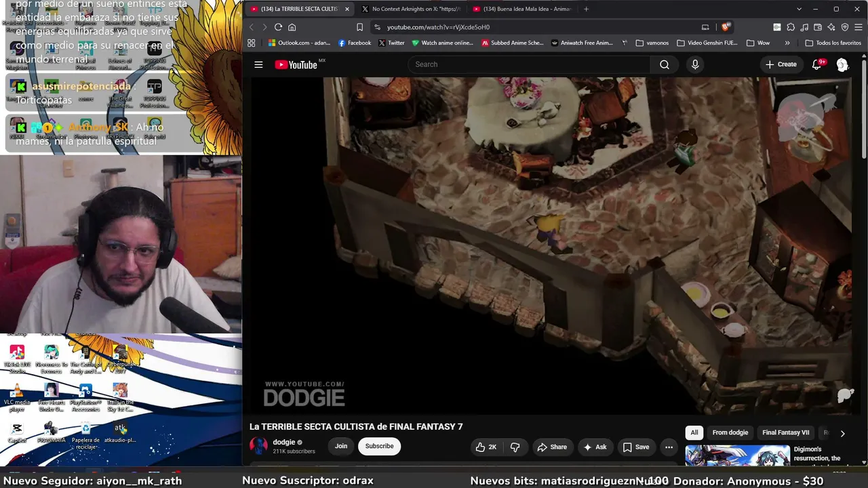868x488 pixels.
Task: Select the Final Fantasy VII filter chip
Action: (x=786, y=432)
